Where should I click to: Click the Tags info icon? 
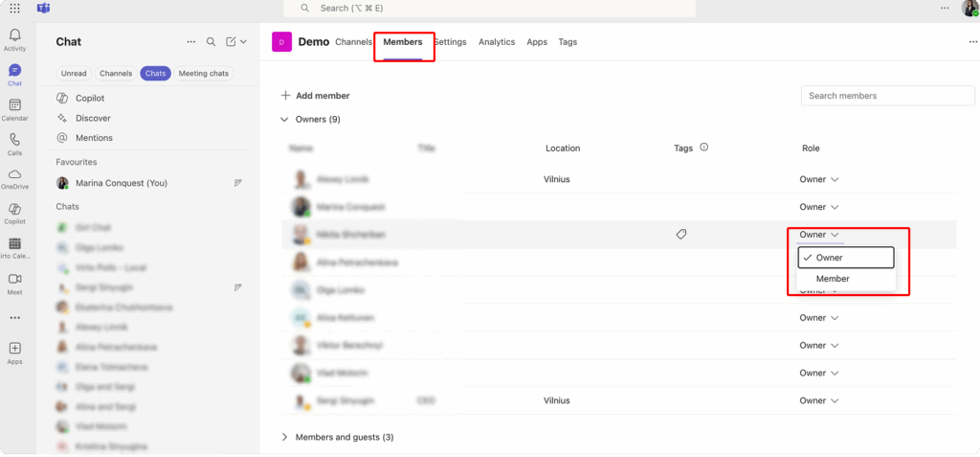point(704,148)
